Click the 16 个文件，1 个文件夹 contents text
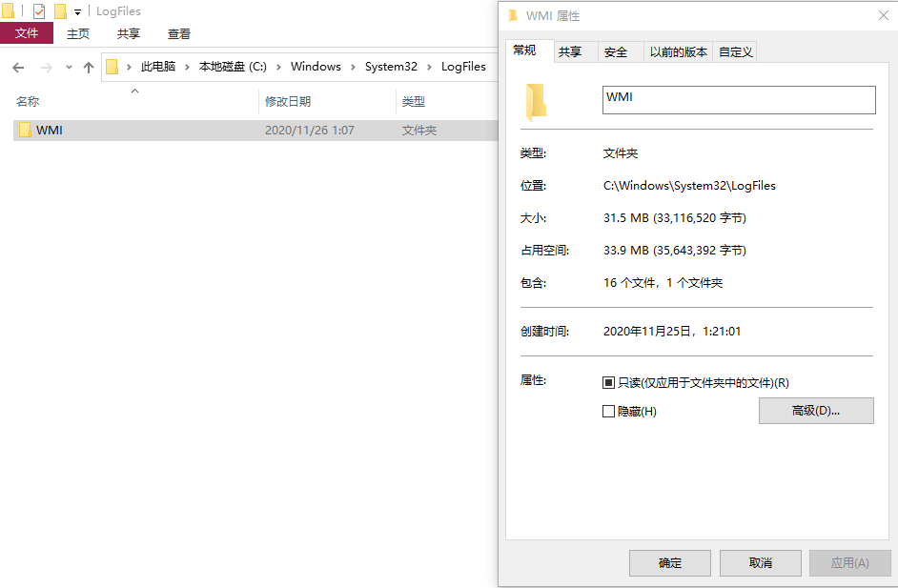The height and width of the screenshot is (588, 898). (x=663, y=283)
